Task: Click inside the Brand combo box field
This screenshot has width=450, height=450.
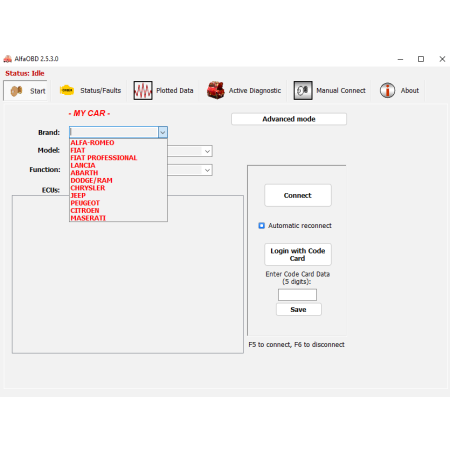Action: click(114, 132)
